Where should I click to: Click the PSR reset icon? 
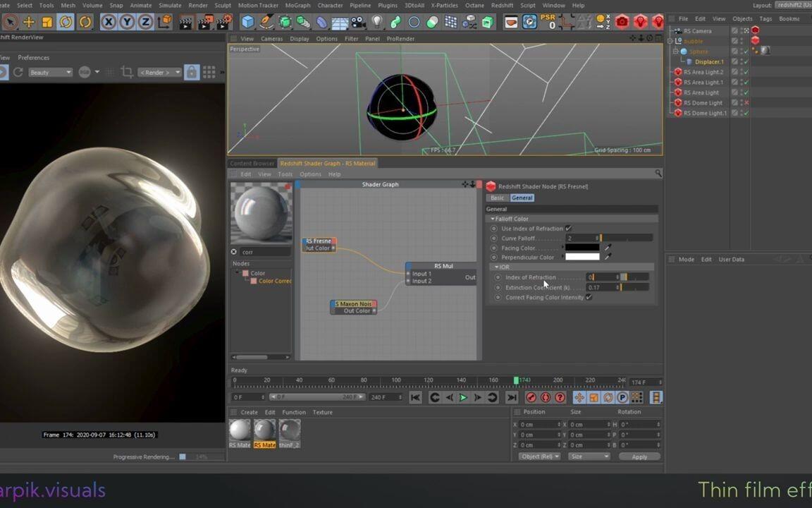[x=548, y=22]
